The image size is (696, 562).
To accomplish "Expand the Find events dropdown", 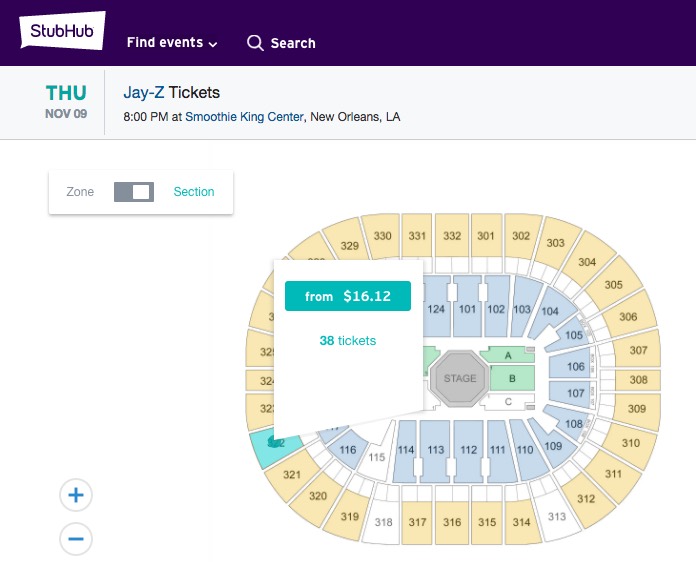I will point(172,43).
